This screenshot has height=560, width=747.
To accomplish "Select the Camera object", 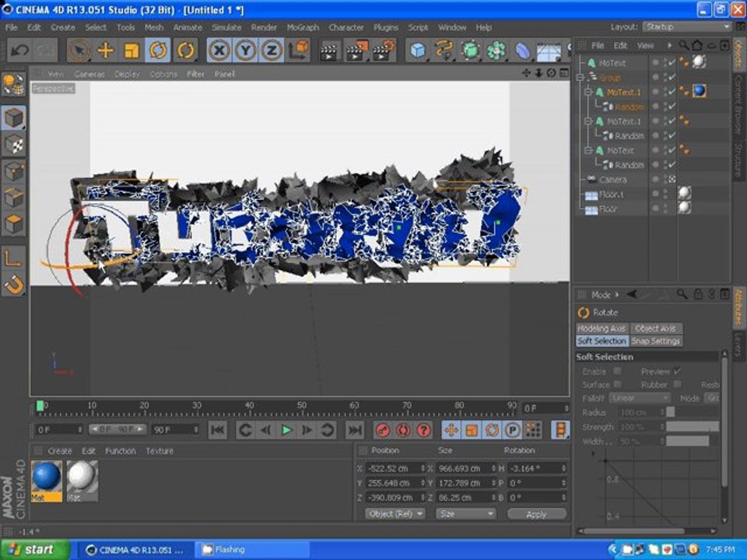I will click(x=612, y=180).
